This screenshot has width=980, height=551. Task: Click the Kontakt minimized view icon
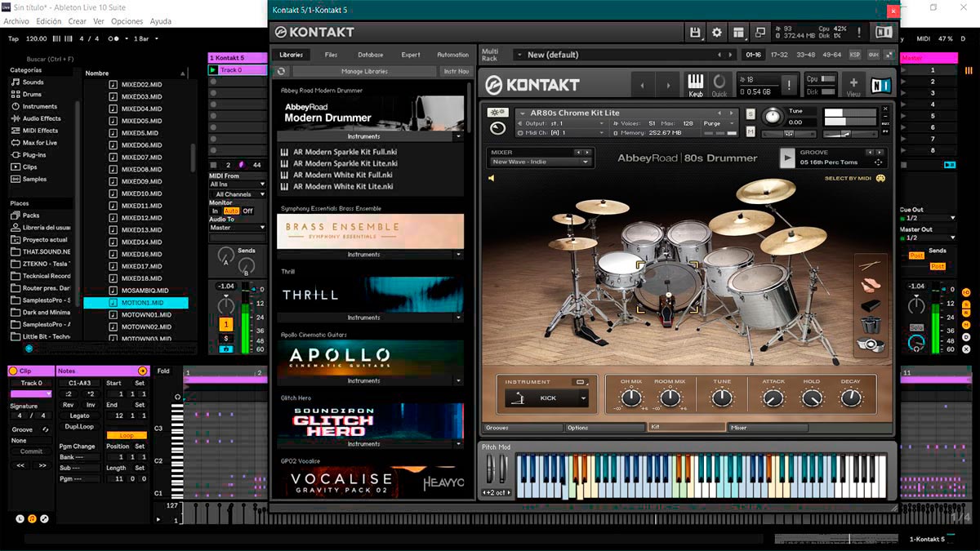tap(759, 32)
